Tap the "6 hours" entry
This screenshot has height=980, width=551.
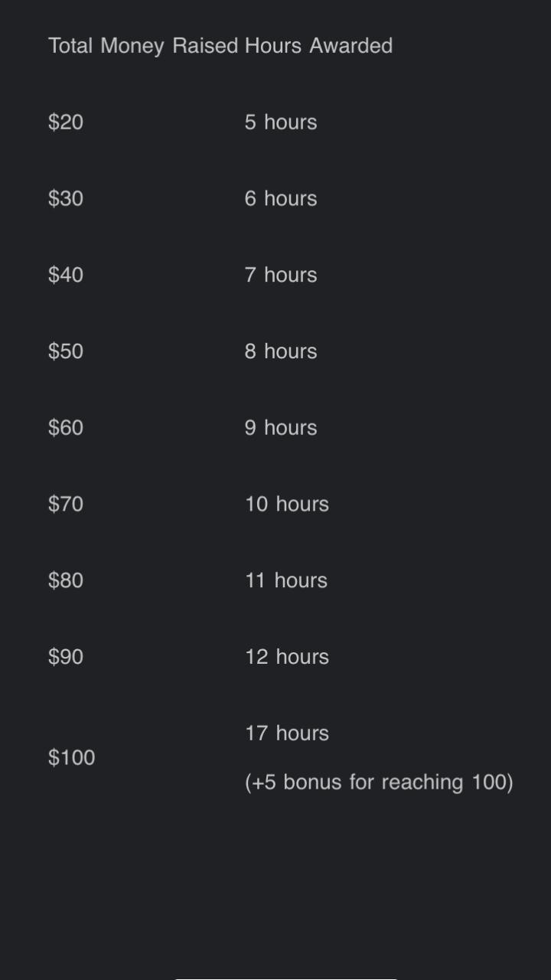point(281,199)
